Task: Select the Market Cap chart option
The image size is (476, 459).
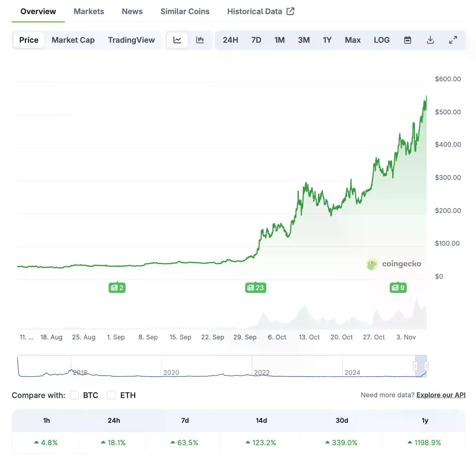Action: 73,40
